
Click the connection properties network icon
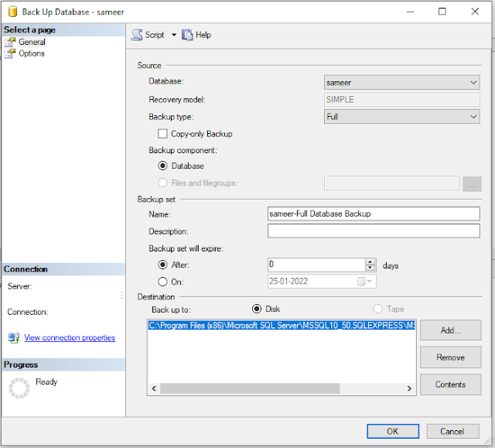[x=14, y=338]
